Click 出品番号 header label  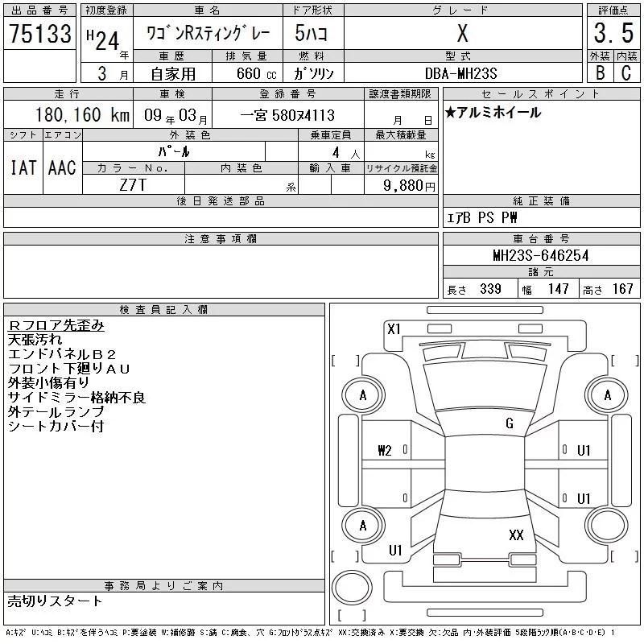pyautogui.click(x=39, y=10)
